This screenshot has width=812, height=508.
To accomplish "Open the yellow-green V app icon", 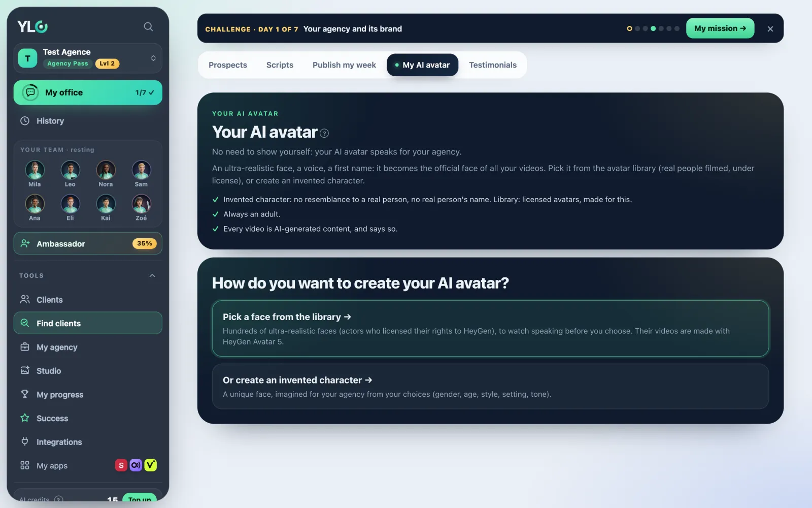I will point(150,465).
